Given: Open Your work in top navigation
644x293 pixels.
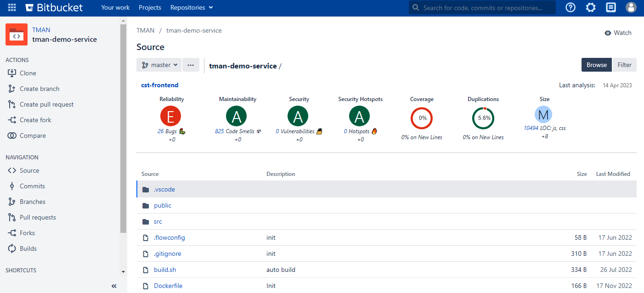Looking at the screenshot, I should [x=115, y=7].
